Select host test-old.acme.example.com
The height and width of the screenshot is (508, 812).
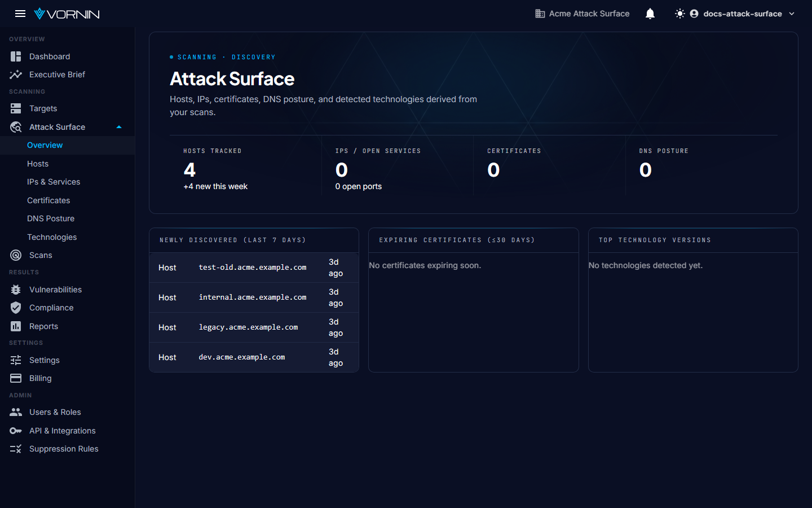click(253, 268)
